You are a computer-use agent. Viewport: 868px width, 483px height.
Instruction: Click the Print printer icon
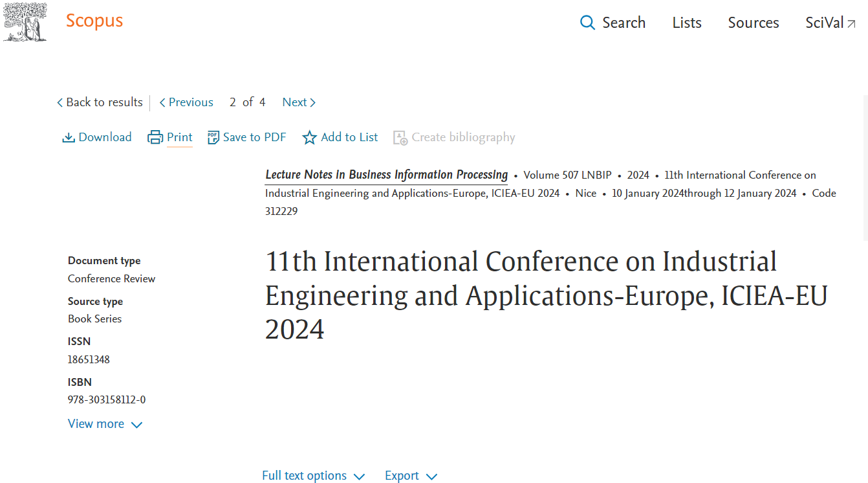coord(155,138)
